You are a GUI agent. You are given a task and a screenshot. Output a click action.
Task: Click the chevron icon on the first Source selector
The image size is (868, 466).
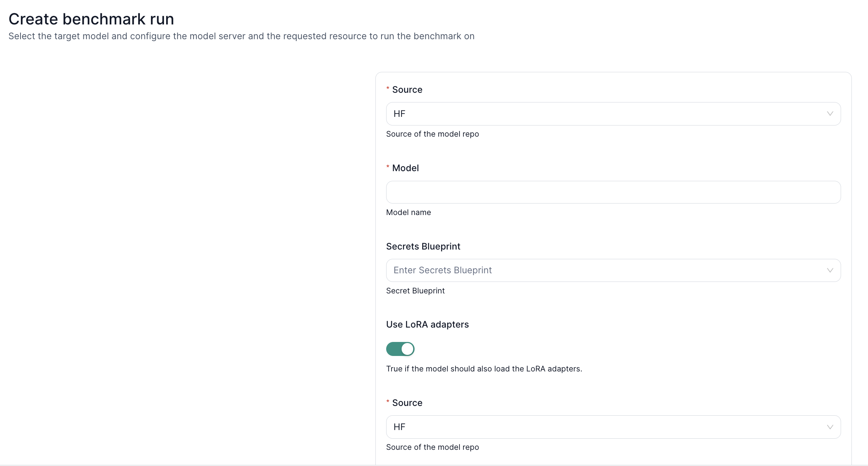pyautogui.click(x=830, y=114)
